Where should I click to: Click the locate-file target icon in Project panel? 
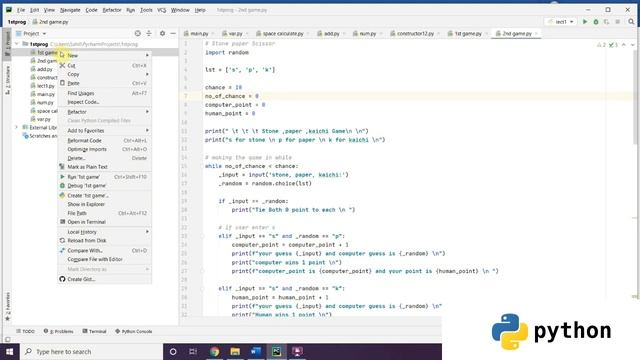[x=138, y=33]
